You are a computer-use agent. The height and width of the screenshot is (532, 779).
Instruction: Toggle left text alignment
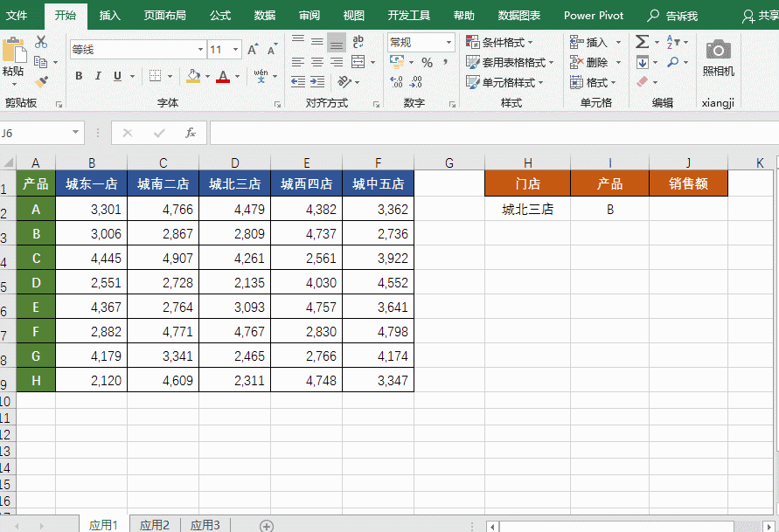coord(298,62)
